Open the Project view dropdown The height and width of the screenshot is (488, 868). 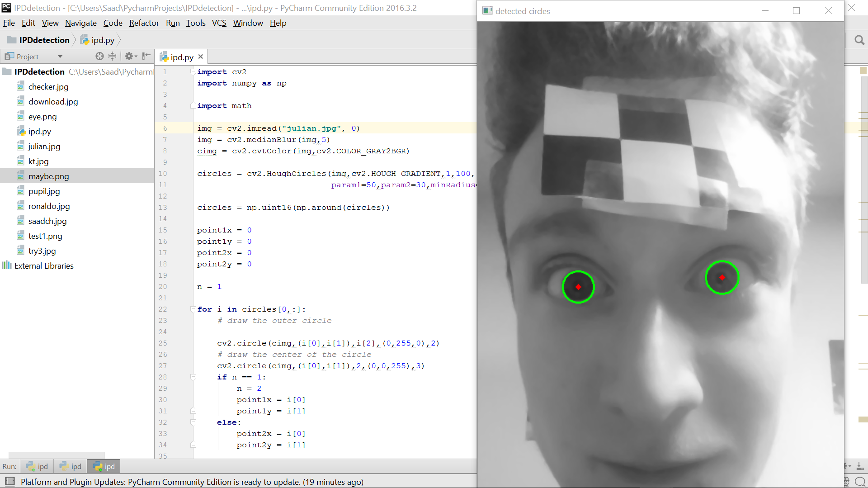point(60,57)
